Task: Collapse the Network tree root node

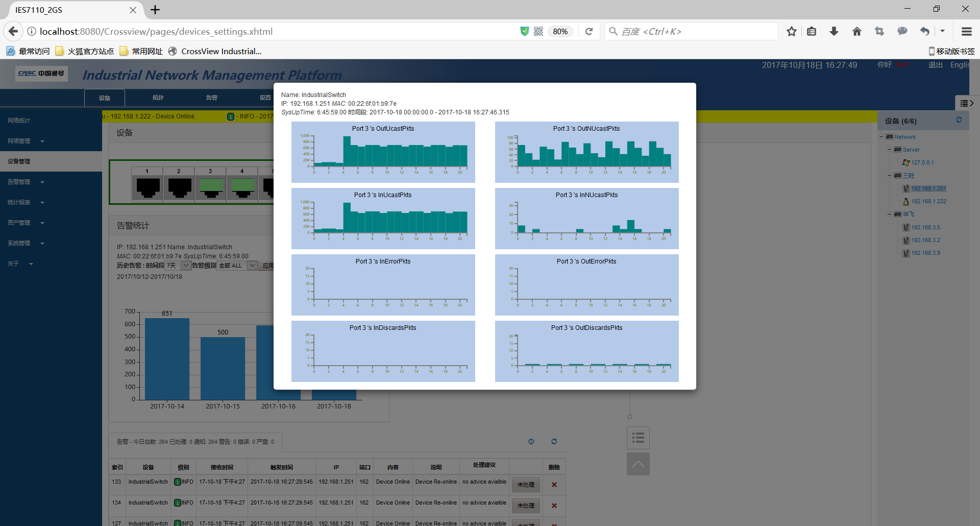Action: point(881,137)
